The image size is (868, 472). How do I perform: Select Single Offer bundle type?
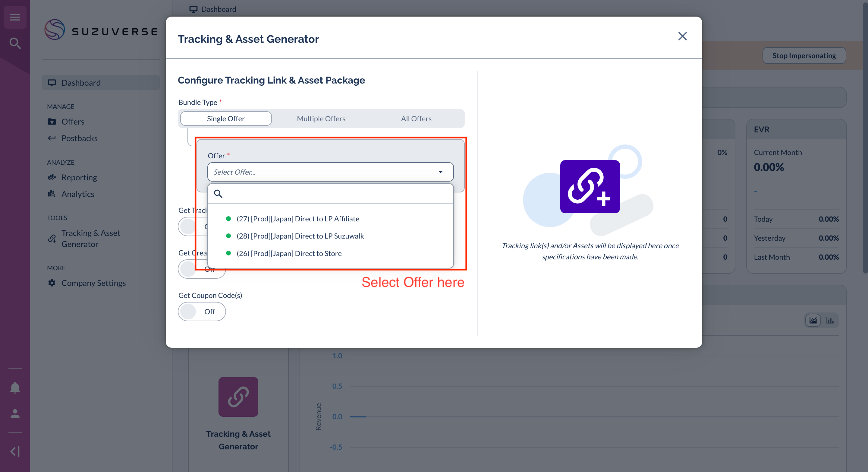click(226, 119)
